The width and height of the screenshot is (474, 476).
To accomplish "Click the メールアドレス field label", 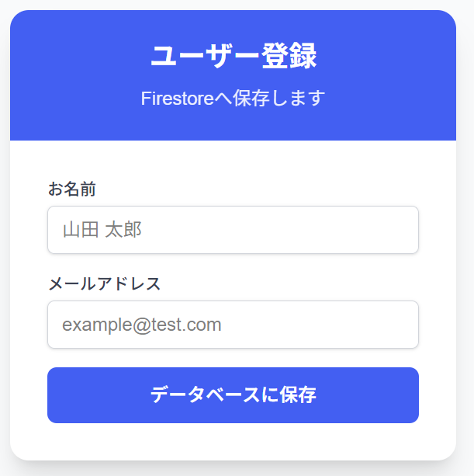I will (105, 283).
